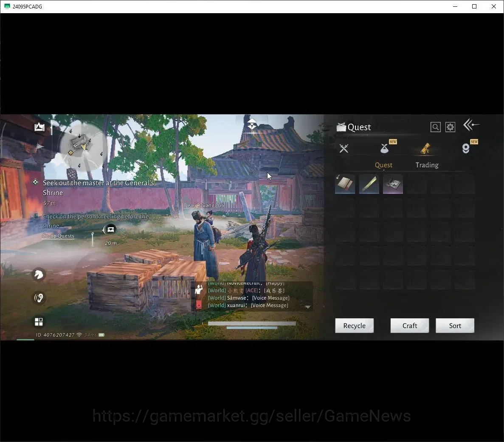The height and width of the screenshot is (442, 504).
Task: Expand the chat log down arrow
Action: [x=307, y=307]
